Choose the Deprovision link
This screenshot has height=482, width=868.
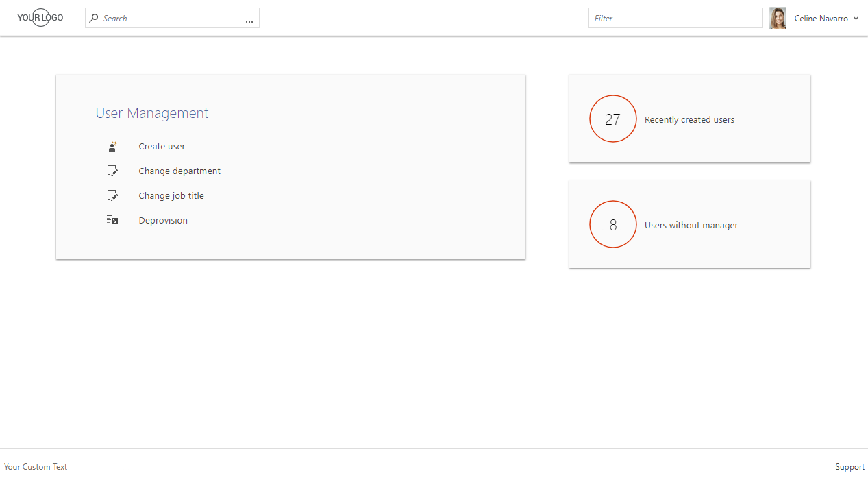tap(163, 220)
